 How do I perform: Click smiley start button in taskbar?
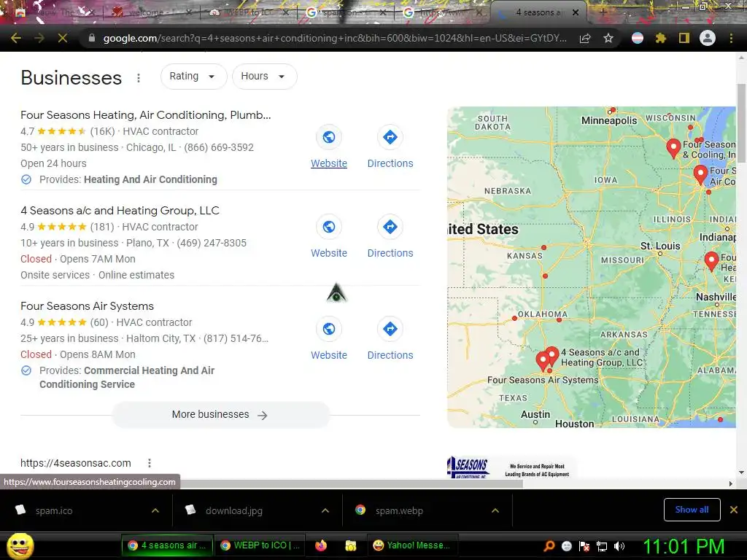coord(20,545)
